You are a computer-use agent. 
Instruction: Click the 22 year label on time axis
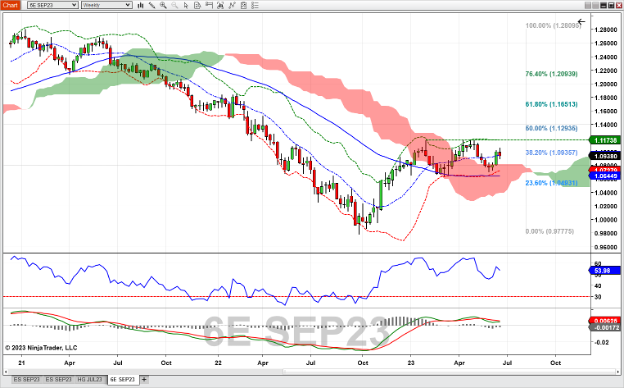click(218, 363)
